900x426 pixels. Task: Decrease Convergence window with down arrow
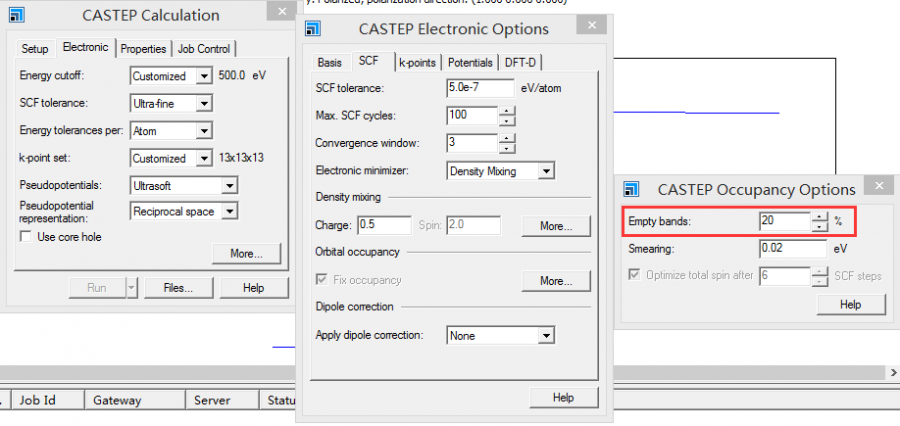pos(507,148)
